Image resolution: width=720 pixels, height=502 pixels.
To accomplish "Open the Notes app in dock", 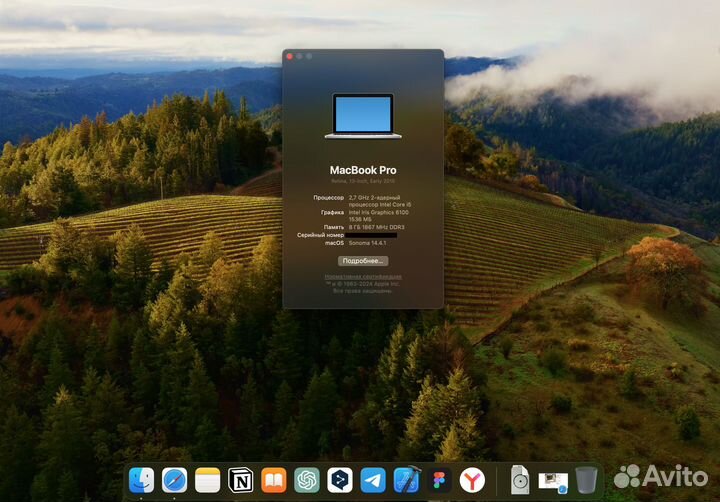I will click(x=208, y=480).
